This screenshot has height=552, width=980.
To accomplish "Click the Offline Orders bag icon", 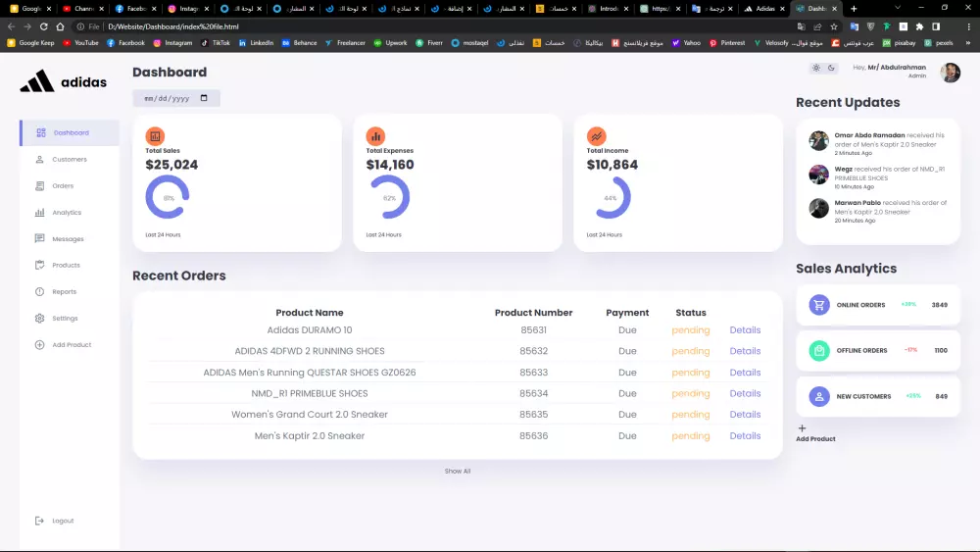I will tap(818, 351).
